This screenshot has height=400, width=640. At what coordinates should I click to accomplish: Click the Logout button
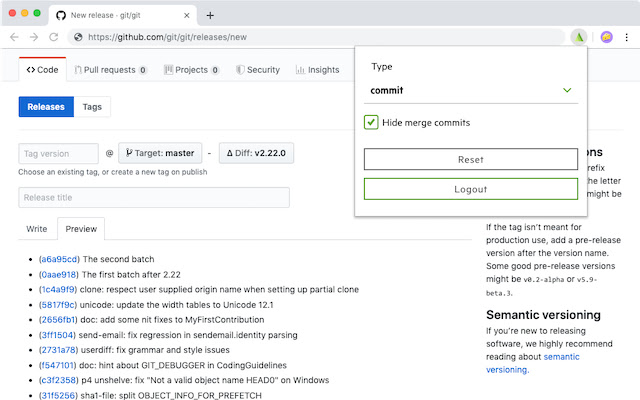[x=471, y=189]
